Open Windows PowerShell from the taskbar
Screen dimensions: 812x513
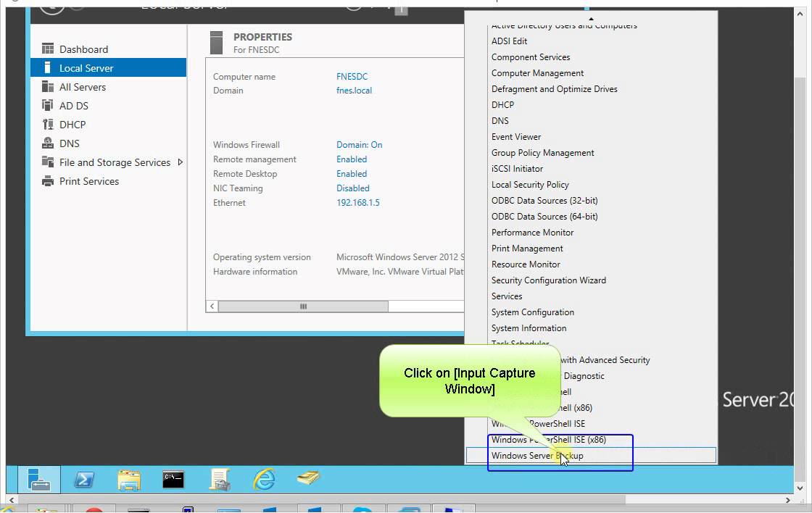84,480
